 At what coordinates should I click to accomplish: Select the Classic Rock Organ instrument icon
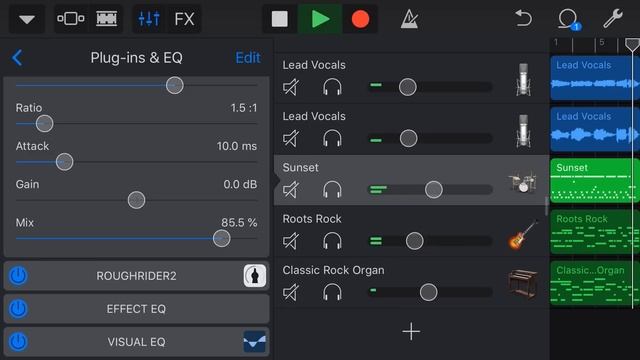tap(523, 284)
